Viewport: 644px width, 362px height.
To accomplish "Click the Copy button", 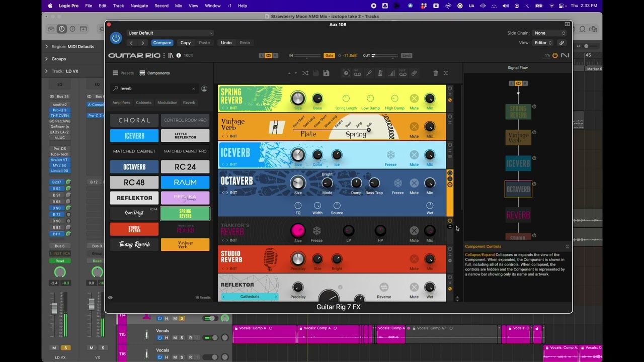I will 186,43.
